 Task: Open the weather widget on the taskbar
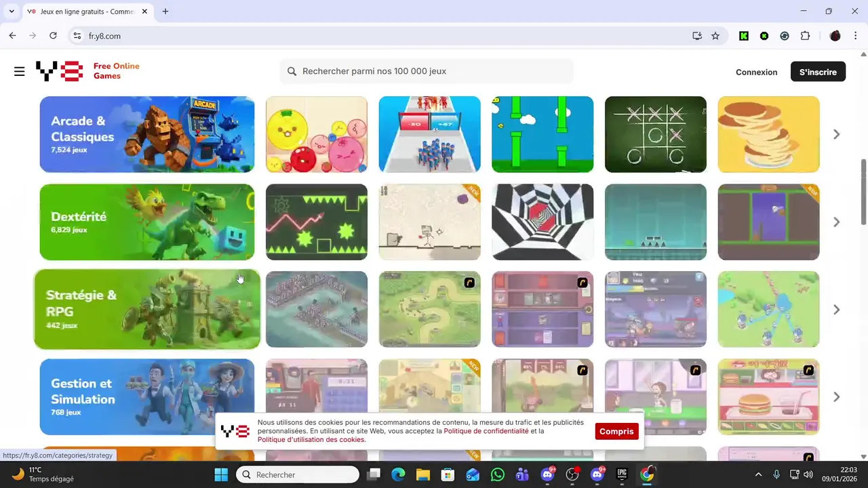click(x=43, y=474)
